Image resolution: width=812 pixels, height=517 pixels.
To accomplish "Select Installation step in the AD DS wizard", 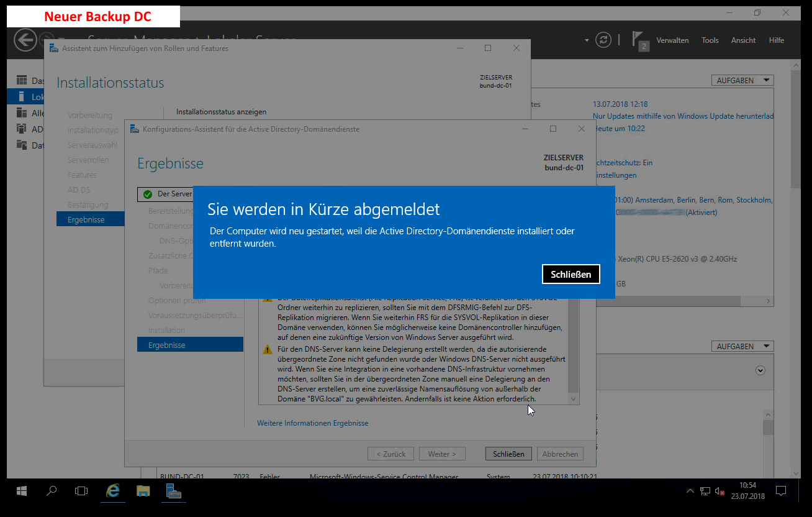I will [x=166, y=330].
